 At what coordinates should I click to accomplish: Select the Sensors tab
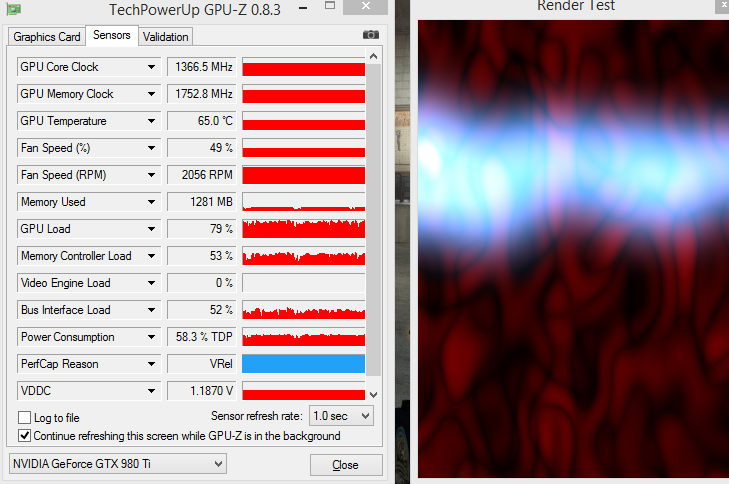coord(112,35)
